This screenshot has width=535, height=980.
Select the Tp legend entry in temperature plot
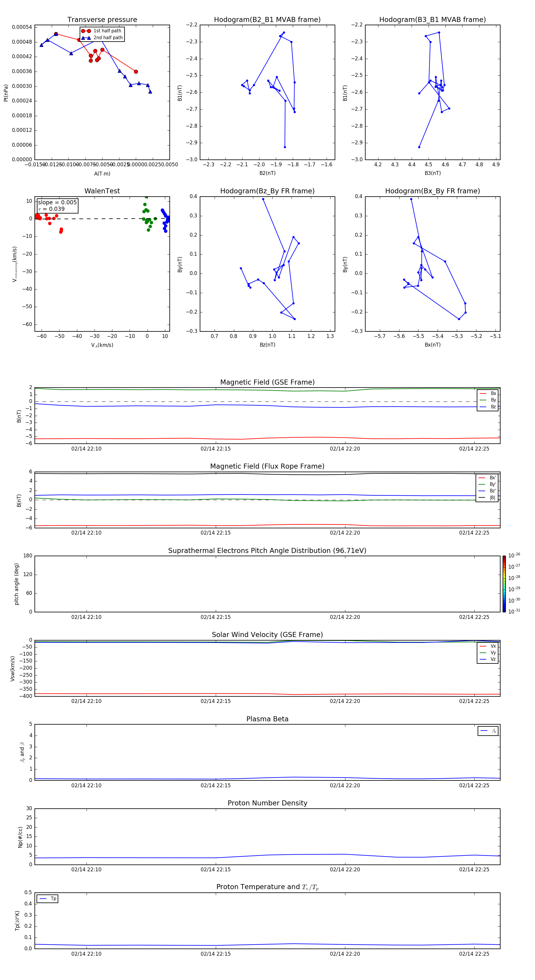coord(48,899)
